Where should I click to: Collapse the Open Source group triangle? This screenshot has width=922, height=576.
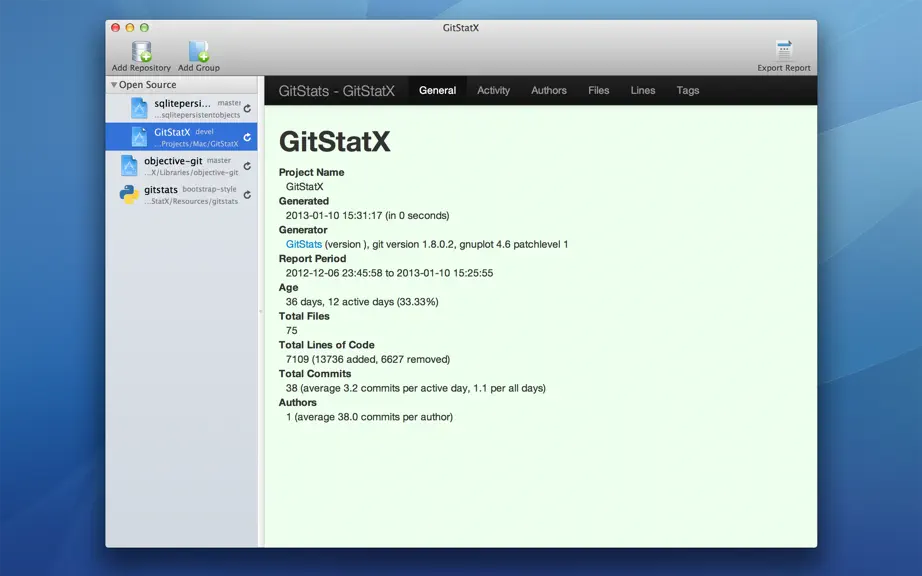[x=113, y=85]
